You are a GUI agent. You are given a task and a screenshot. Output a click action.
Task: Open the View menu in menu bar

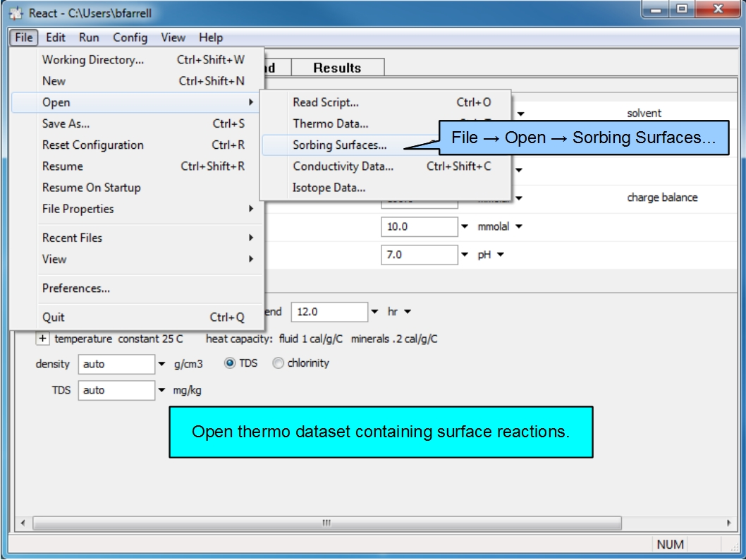pos(173,37)
